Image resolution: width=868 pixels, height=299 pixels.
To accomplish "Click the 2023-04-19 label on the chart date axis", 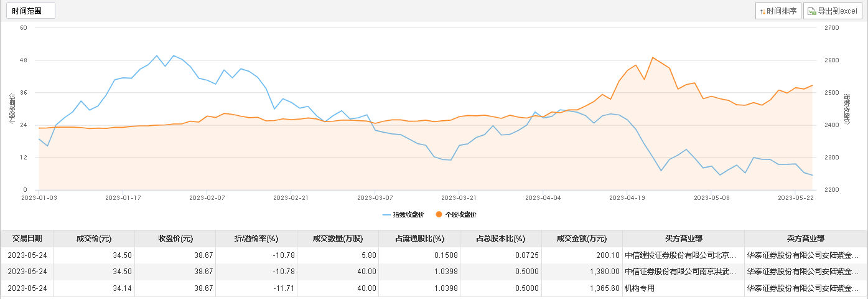I will tap(627, 197).
